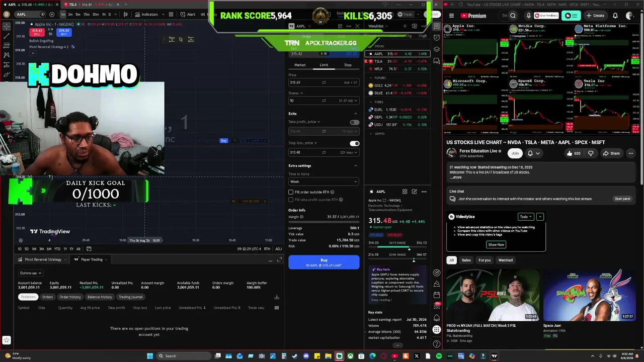The height and width of the screenshot is (362, 644).
Task: Maximize the paper trading bottom panel
Action: tap(279, 259)
